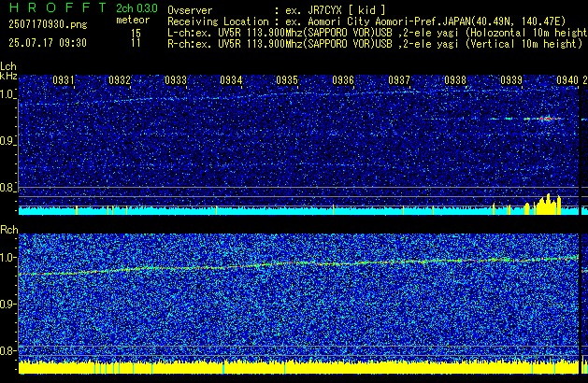Pick the 0938 time marker
Viewport: 588px width, 383px height.
click(455, 80)
